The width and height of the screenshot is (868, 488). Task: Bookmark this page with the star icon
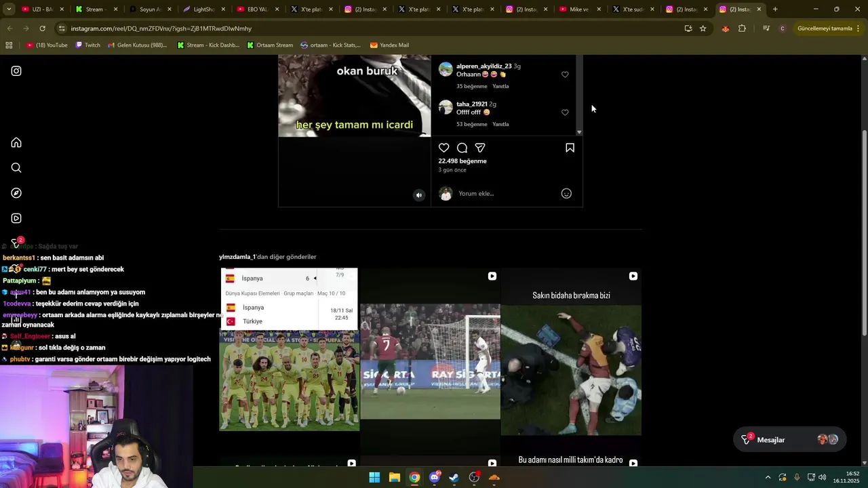click(x=703, y=28)
